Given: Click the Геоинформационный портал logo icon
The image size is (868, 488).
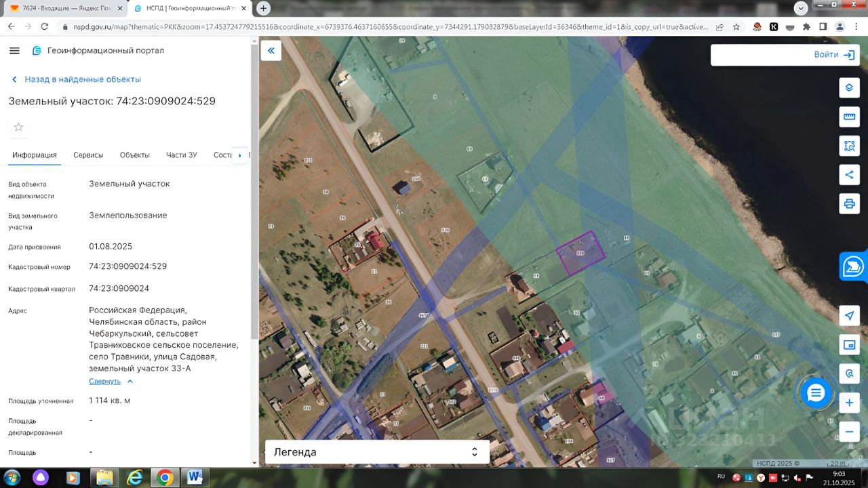Looking at the screenshot, I should (x=37, y=51).
